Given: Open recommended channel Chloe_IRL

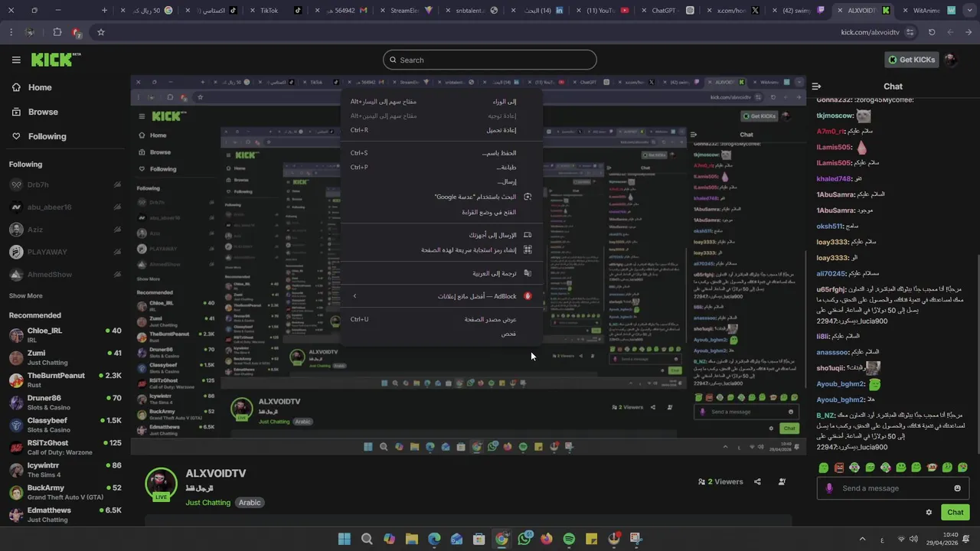Looking at the screenshot, I should (x=65, y=335).
